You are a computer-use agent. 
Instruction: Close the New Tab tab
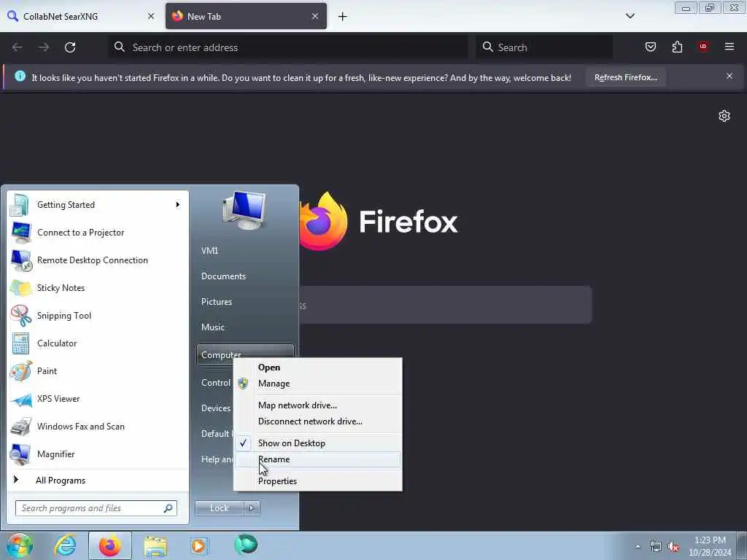click(315, 16)
